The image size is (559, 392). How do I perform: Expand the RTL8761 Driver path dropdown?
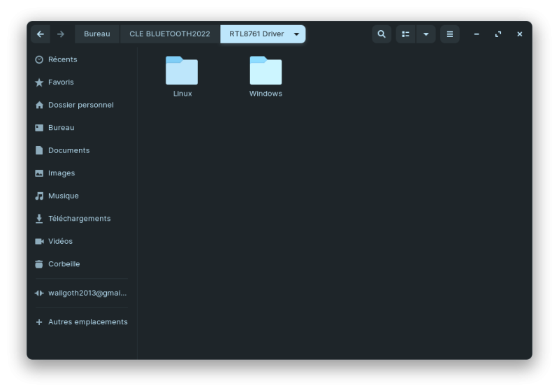coord(296,34)
